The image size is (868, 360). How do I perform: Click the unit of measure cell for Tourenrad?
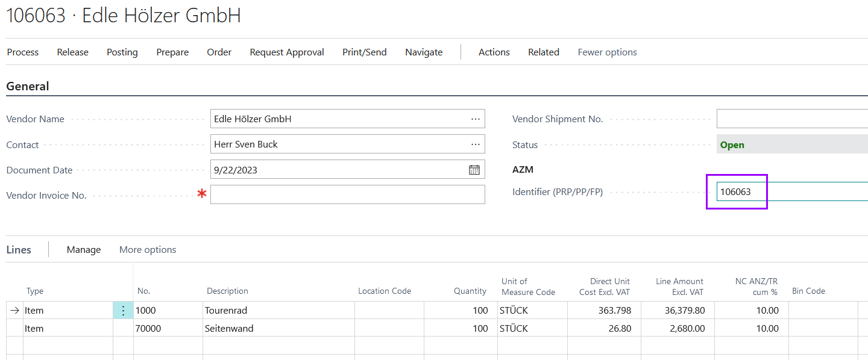coord(533,311)
